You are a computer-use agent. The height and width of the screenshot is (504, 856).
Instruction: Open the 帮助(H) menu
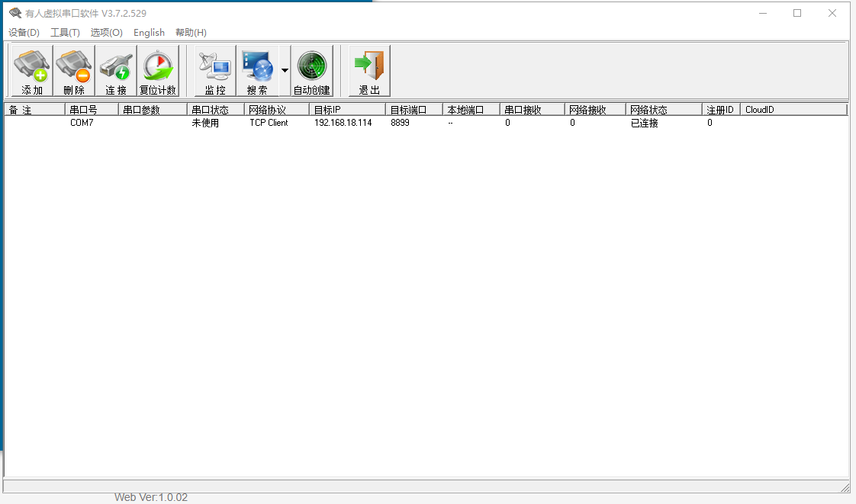(191, 33)
